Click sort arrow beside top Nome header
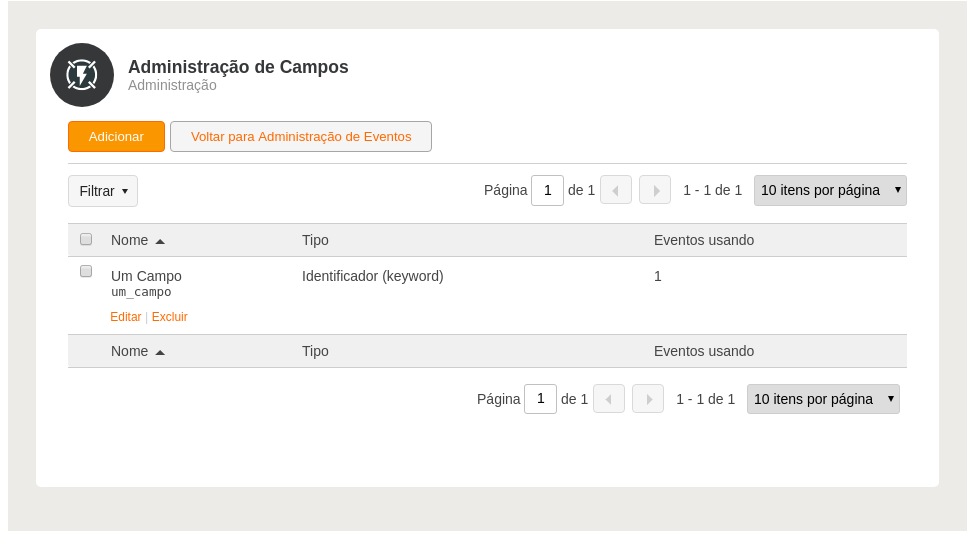 [x=160, y=241]
